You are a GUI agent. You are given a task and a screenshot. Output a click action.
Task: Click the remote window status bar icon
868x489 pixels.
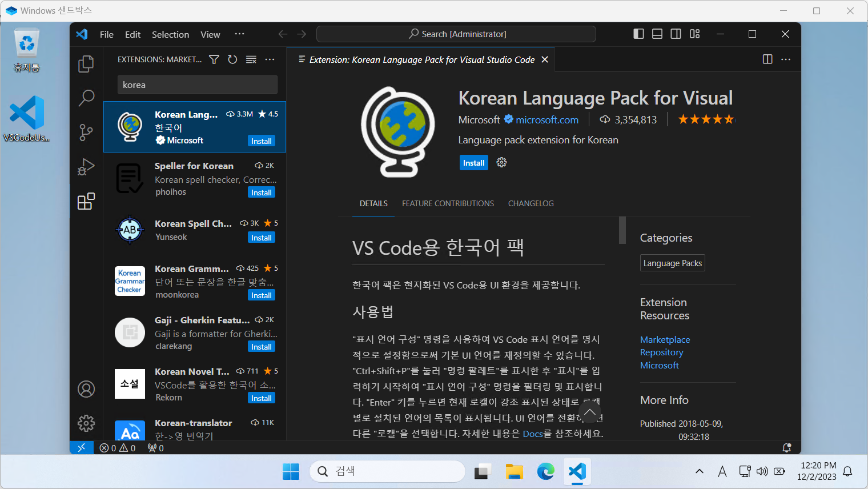point(81,448)
